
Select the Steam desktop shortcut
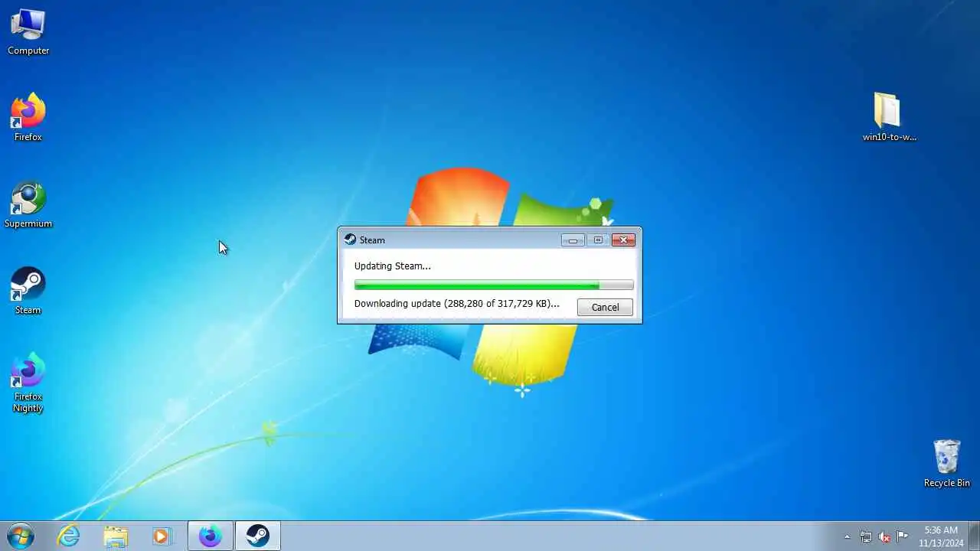click(28, 291)
